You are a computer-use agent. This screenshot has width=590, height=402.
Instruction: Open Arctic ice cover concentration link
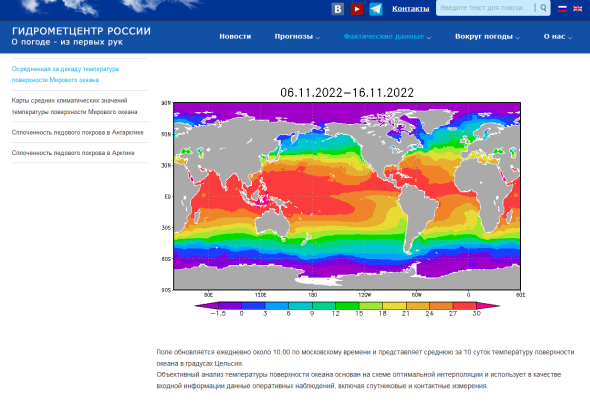(73, 153)
